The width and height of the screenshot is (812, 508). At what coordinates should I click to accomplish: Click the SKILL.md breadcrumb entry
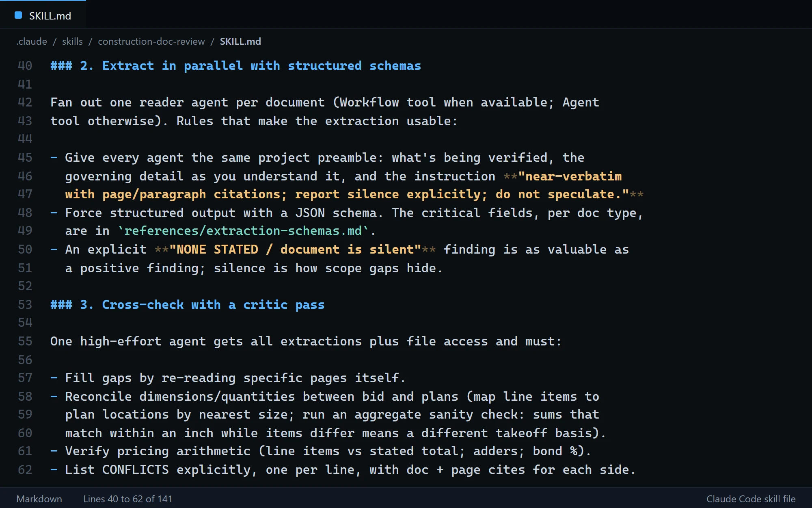click(x=240, y=41)
